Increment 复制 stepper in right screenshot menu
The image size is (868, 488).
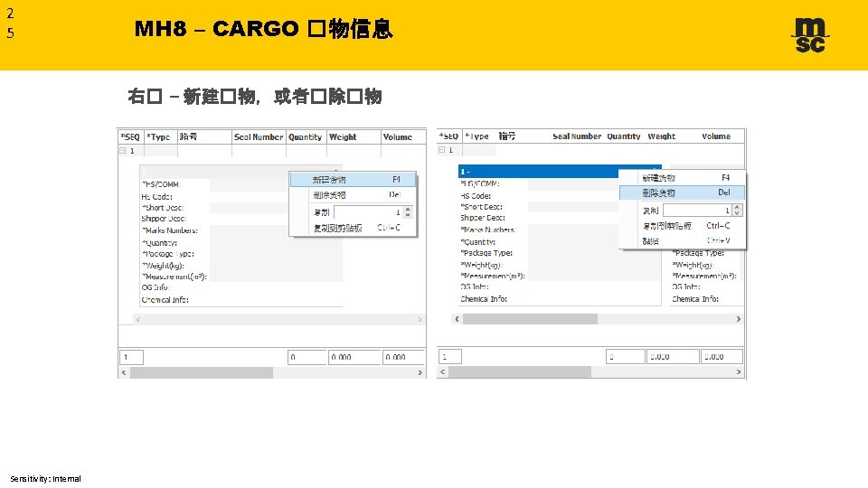(x=737, y=208)
